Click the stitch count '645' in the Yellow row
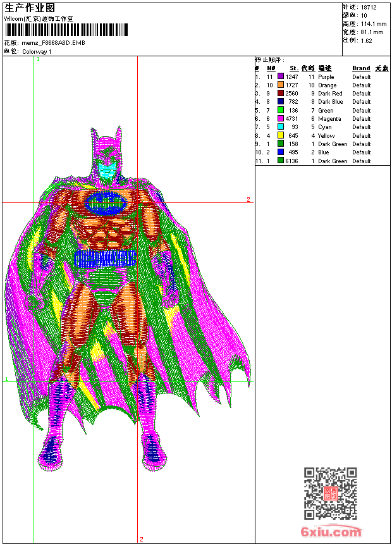Viewport: 392px width, 544px height. [x=293, y=135]
